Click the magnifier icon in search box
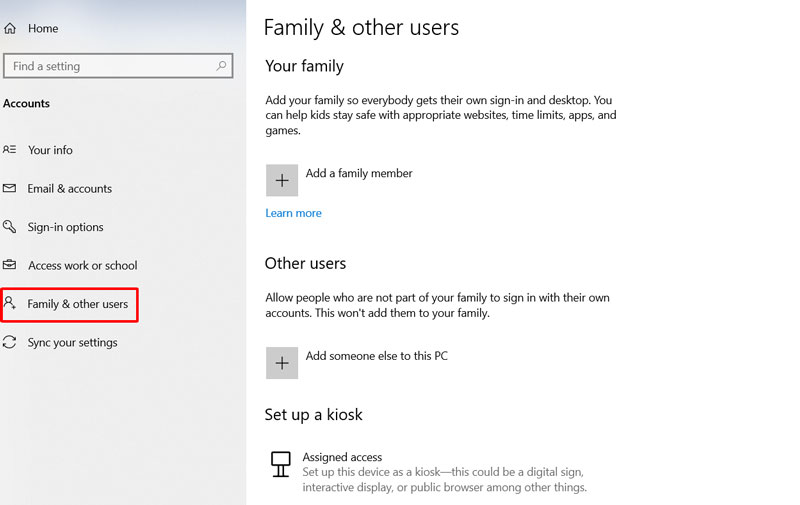The height and width of the screenshot is (505, 800). click(x=221, y=66)
